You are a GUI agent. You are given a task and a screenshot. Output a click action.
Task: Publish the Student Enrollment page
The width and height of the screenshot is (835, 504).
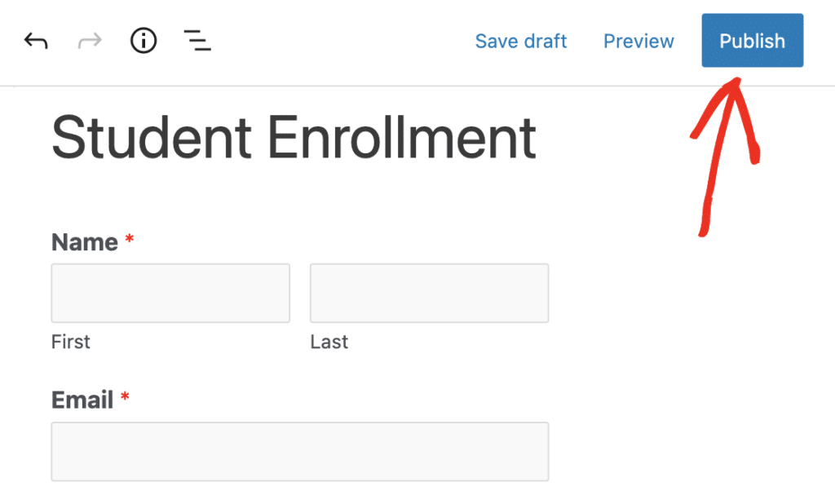751,40
